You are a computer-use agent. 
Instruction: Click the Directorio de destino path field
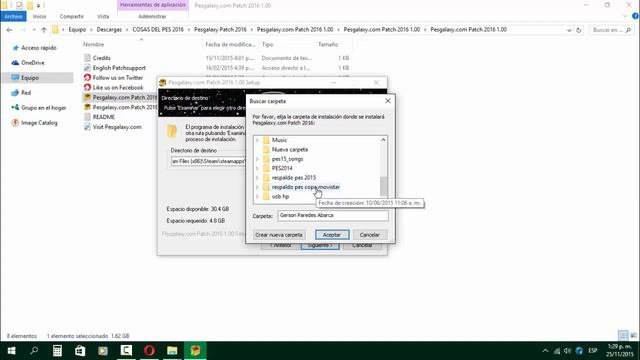tap(209, 161)
